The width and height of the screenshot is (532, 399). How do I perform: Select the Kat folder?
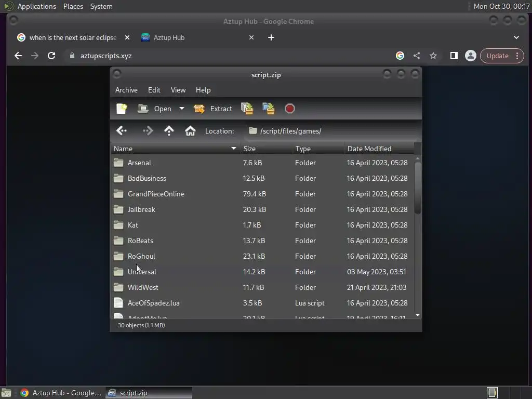pos(263,225)
